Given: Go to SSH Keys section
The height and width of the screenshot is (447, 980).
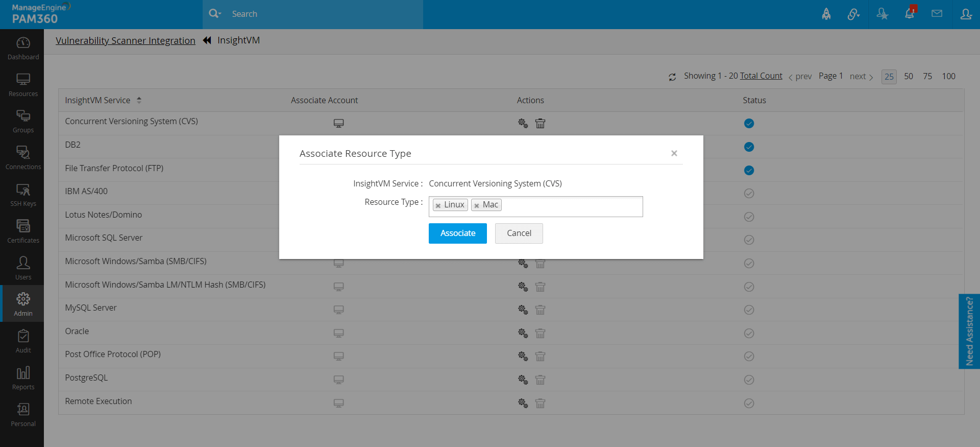Looking at the screenshot, I should pos(23,195).
